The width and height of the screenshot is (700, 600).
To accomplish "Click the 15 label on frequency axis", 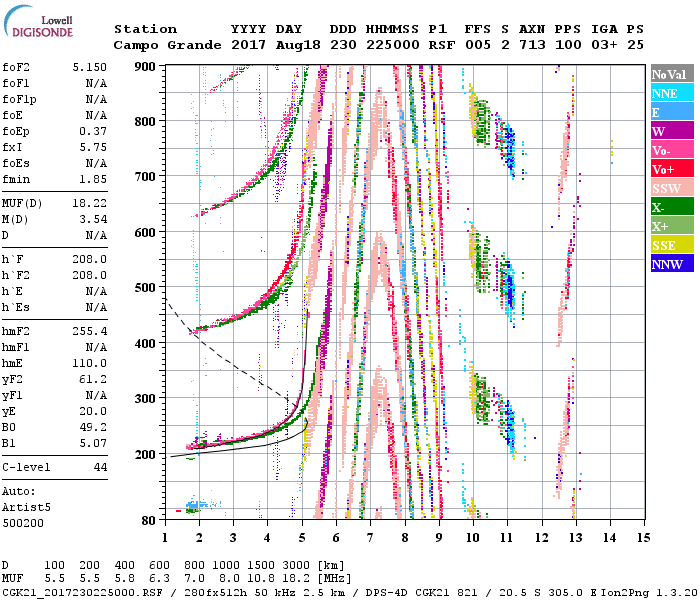I will [x=643, y=538].
